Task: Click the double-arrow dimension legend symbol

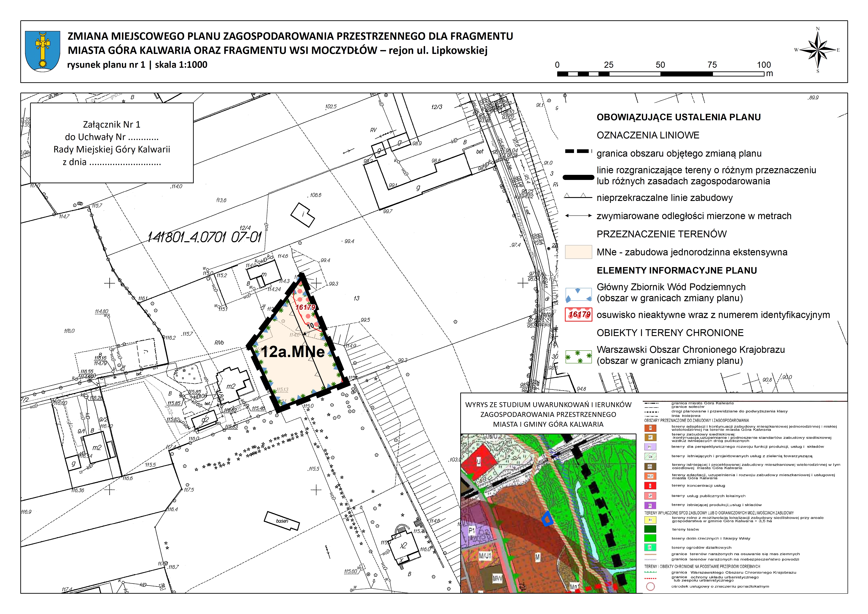Action: tap(578, 216)
